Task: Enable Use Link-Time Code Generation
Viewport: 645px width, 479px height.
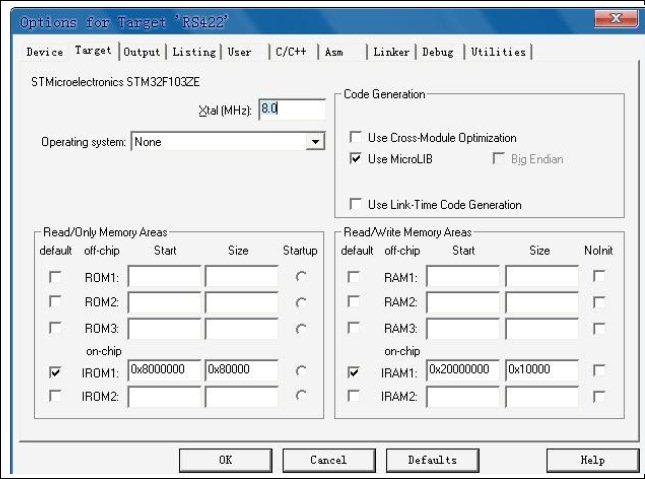Action: point(355,204)
